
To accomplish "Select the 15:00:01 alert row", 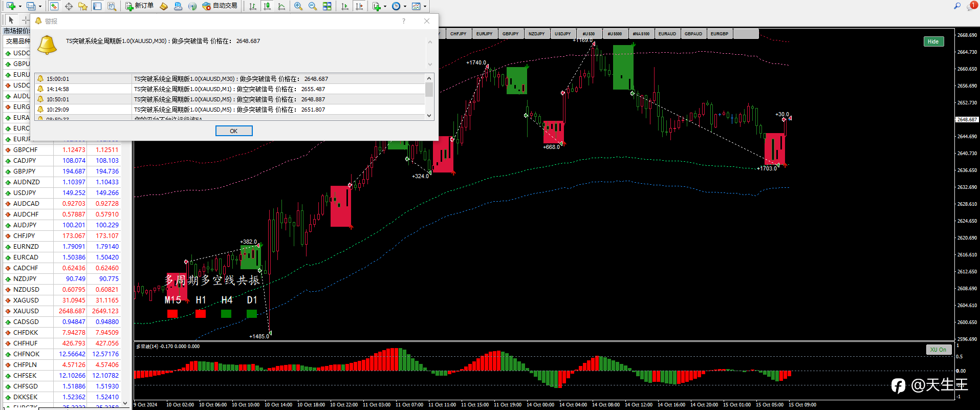I will (x=230, y=79).
